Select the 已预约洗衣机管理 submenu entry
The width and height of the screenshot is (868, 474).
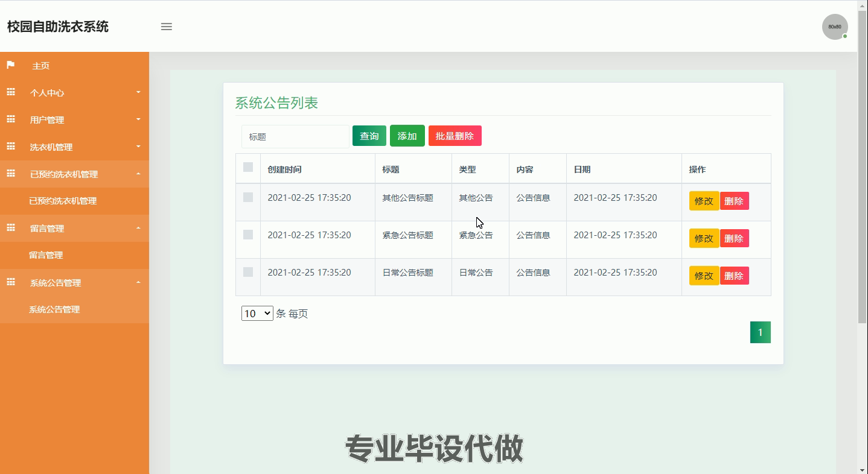74,201
